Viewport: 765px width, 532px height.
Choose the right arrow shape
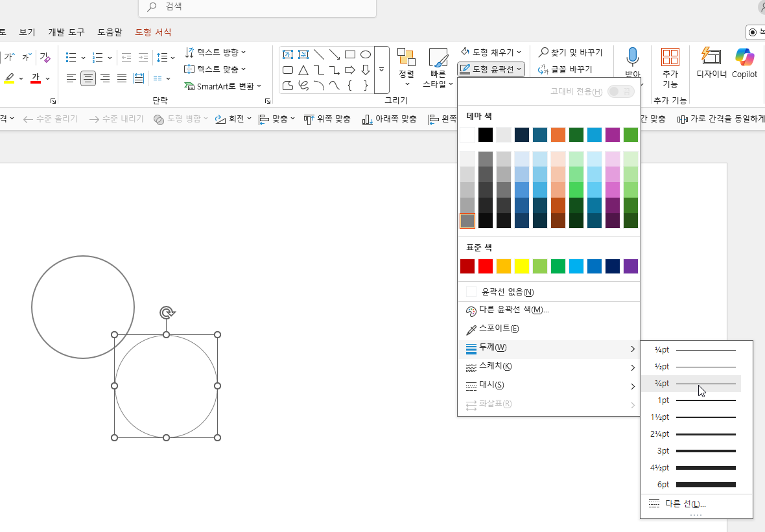[x=350, y=70]
